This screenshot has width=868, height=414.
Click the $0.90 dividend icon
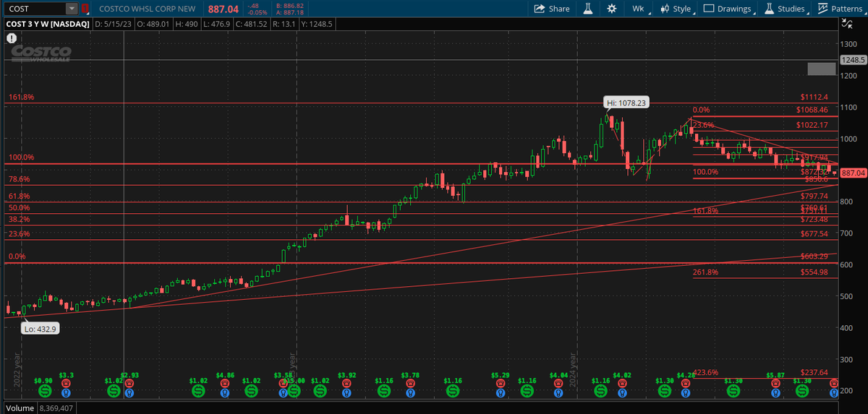click(x=44, y=390)
